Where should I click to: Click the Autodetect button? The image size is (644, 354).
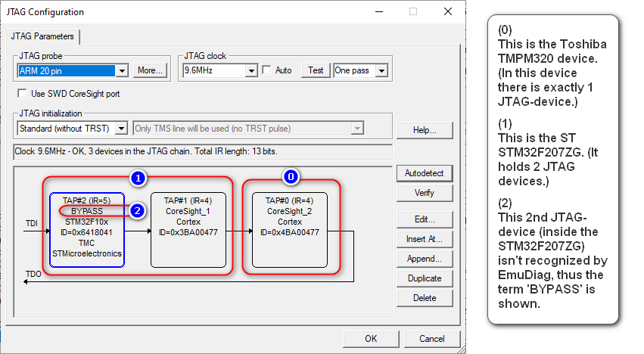(x=425, y=173)
